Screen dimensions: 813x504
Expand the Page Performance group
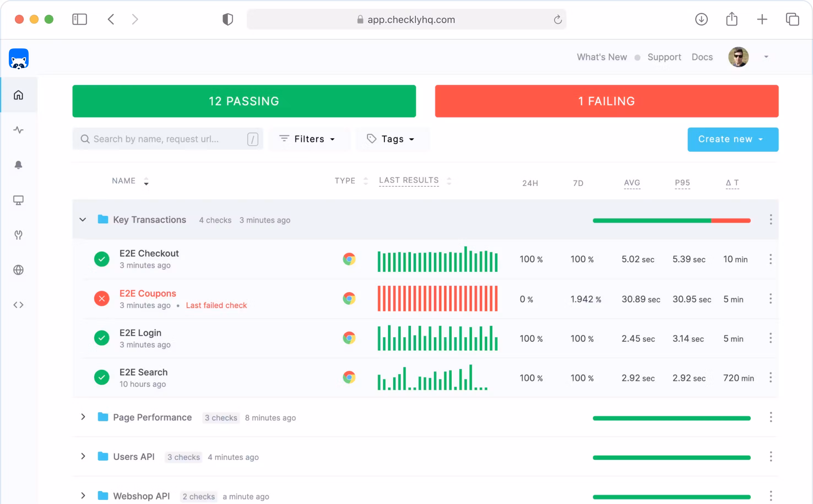83,417
